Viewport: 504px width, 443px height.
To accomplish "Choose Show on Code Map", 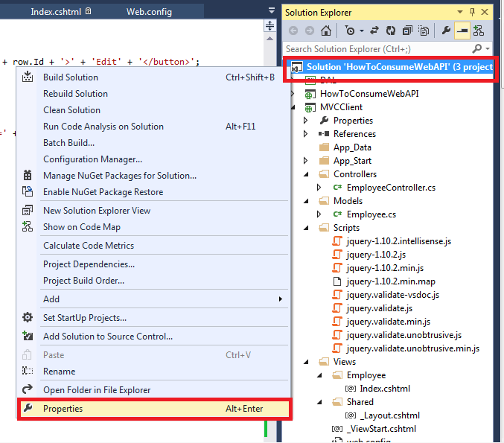I will click(x=153, y=227).
